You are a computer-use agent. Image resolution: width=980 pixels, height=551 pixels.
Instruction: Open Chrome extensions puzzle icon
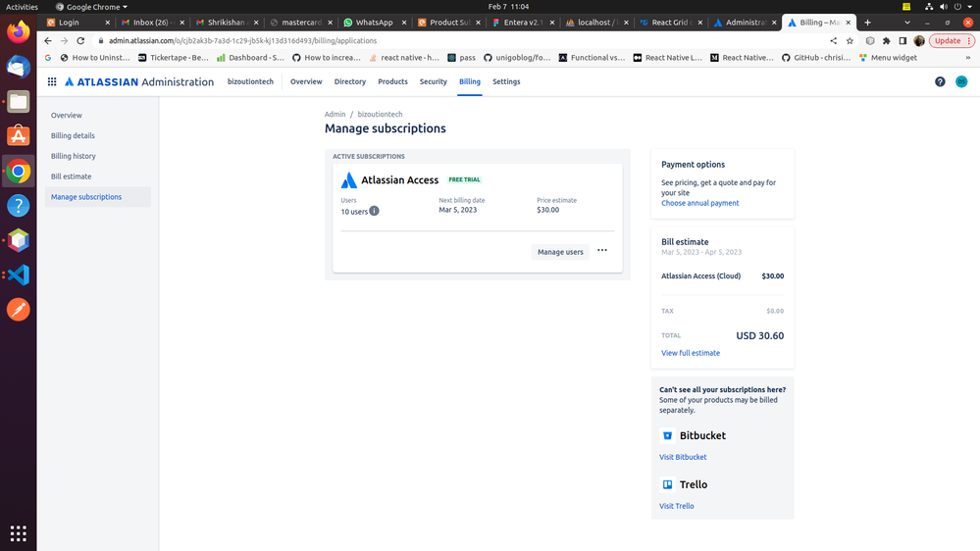886,41
